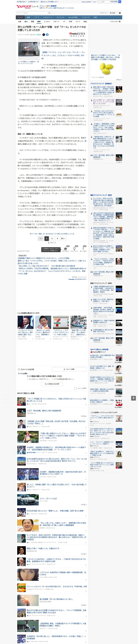The width and height of the screenshot is (138, 644).
Task: Click the ヘルプ link
Action: pyautogui.click(x=94, y=2)
